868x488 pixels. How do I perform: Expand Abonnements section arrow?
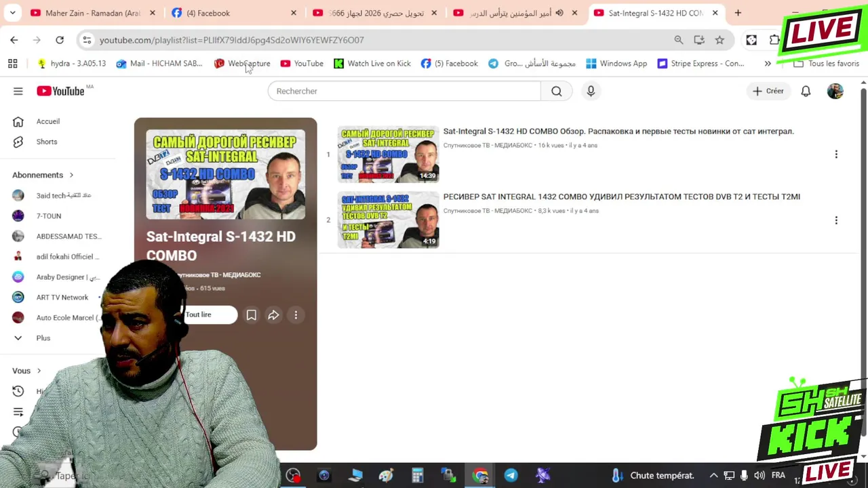(x=71, y=175)
